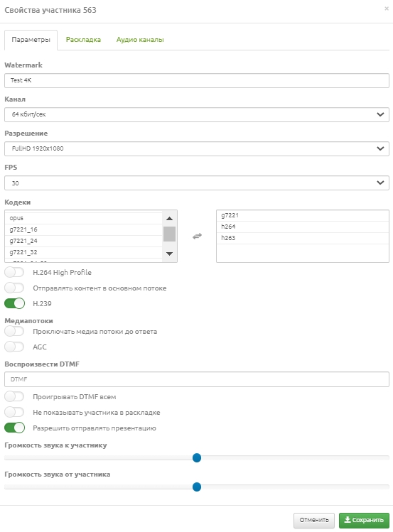
Task: Close the dialog with the X icon
Action: [x=387, y=9]
